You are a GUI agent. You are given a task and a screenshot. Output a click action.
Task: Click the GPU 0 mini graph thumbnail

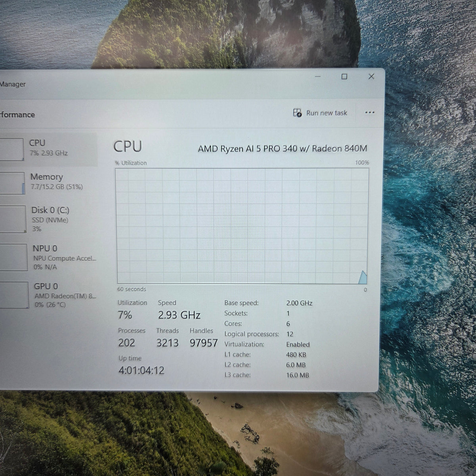click(x=14, y=295)
